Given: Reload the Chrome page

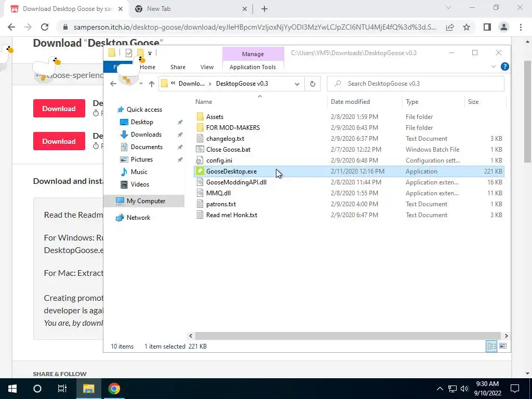Looking at the screenshot, I should (x=45, y=27).
